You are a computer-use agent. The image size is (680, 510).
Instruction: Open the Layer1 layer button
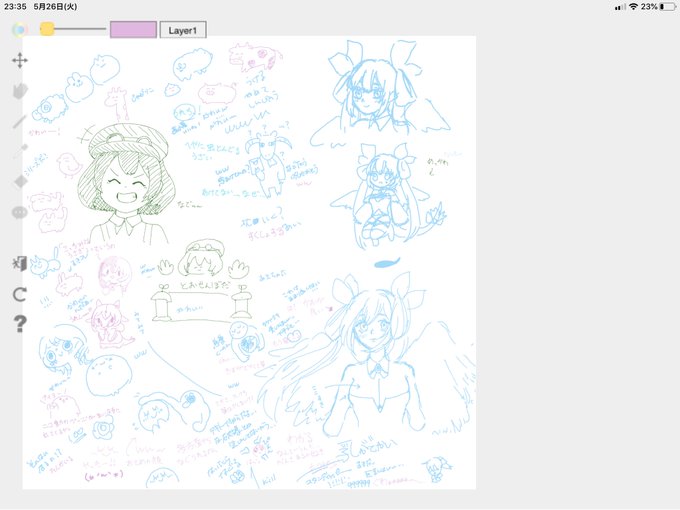click(x=183, y=30)
